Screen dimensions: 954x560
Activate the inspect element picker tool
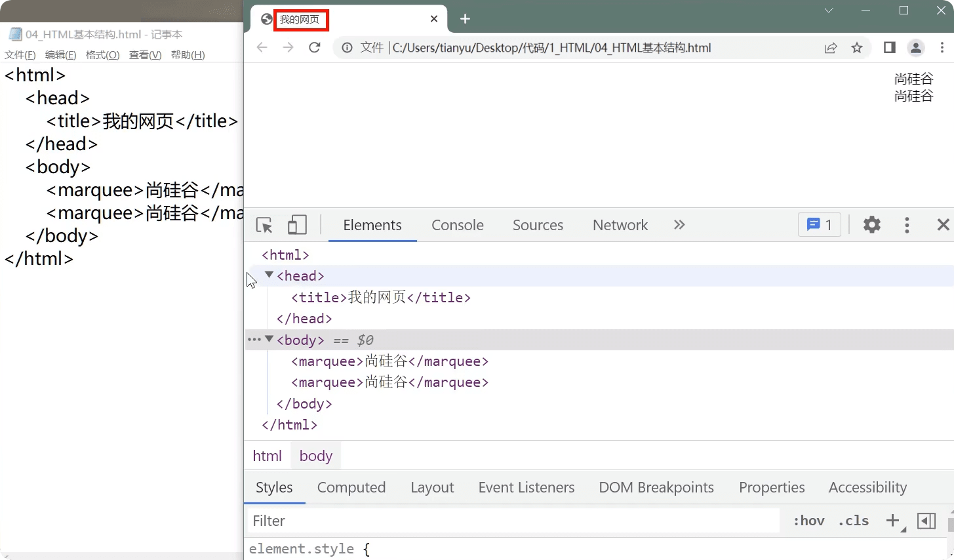point(264,225)
